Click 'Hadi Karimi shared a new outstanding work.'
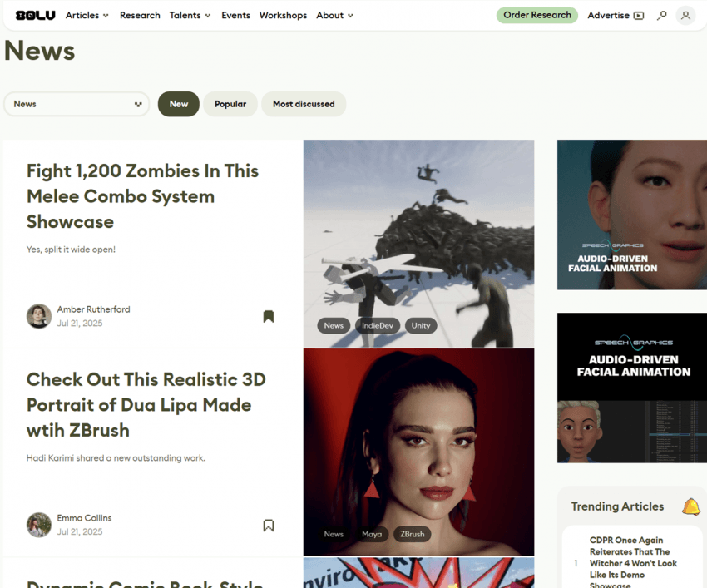 116,458
